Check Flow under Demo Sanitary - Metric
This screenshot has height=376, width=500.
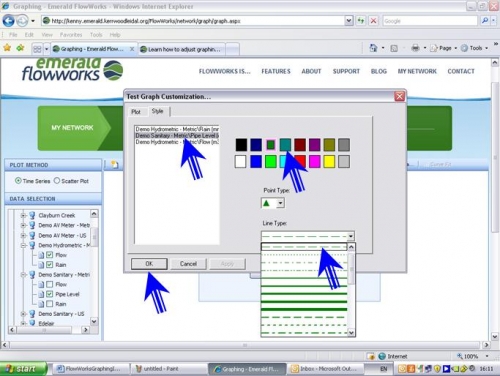click(50, 284)
